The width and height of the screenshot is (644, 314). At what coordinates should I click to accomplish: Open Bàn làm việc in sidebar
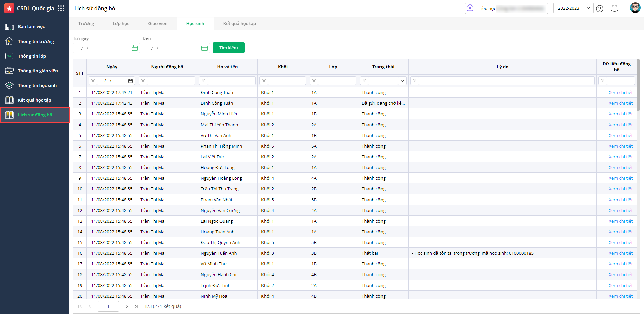31,27
